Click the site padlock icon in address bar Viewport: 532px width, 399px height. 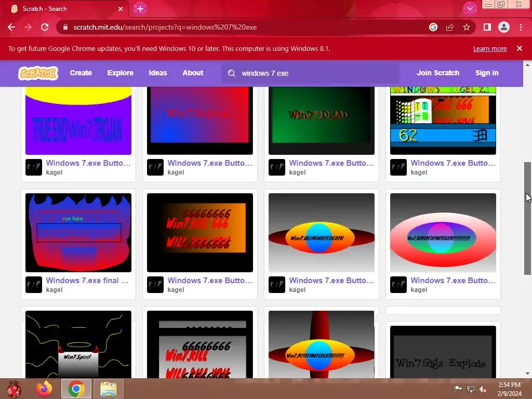pyautogui.click(x=65, y=27)
